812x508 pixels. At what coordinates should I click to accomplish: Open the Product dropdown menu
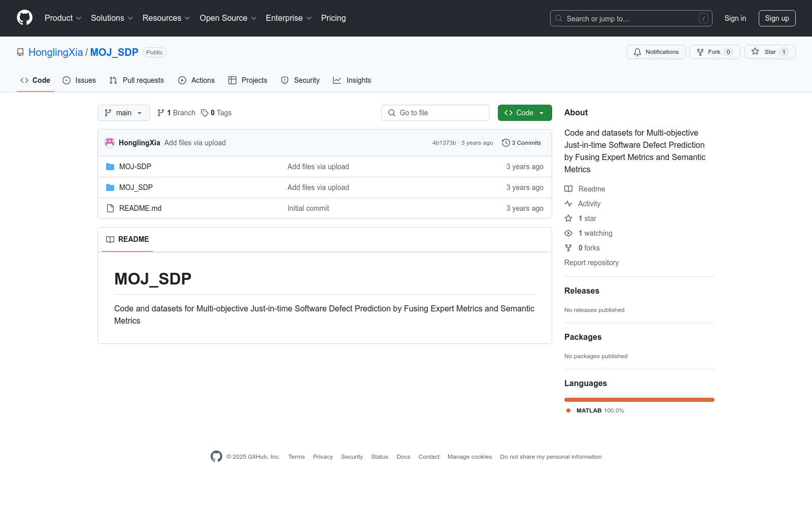63,18
